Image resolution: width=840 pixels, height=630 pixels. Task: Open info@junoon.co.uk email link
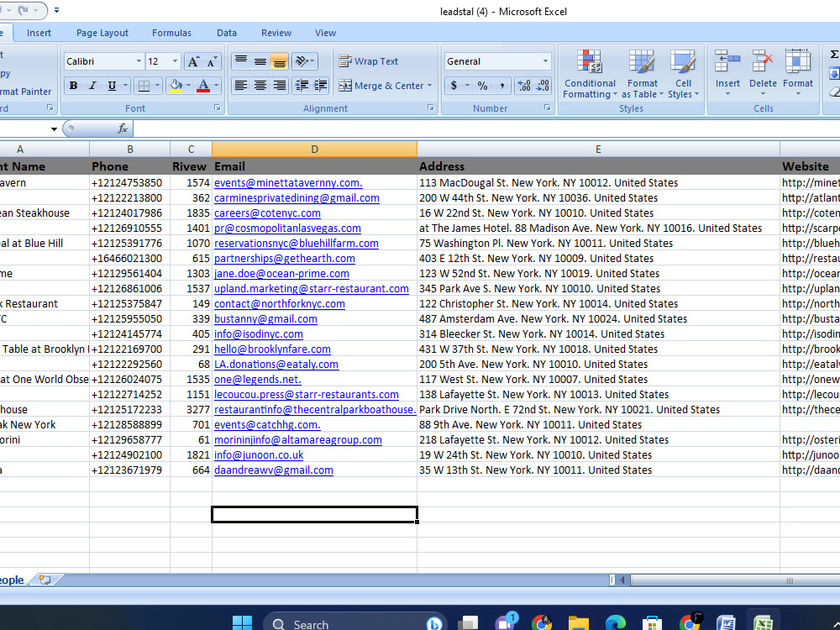pyautogui.click(x=259, y=454)
